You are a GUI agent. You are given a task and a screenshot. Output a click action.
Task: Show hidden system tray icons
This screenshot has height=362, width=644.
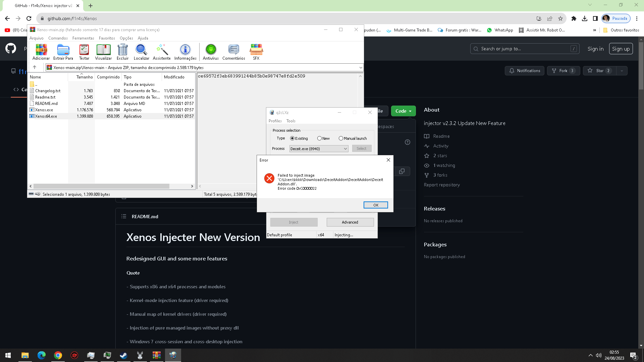tap(590, 355)
